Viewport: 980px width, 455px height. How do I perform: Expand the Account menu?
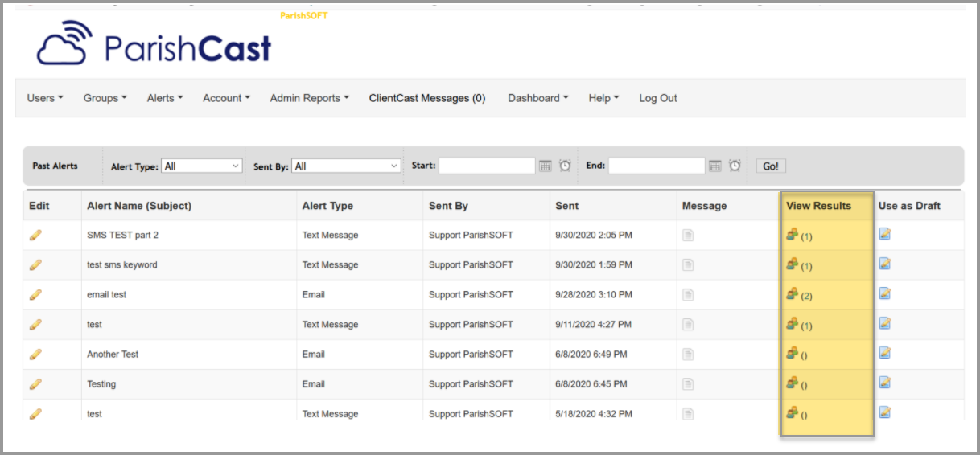coord(226,98)
